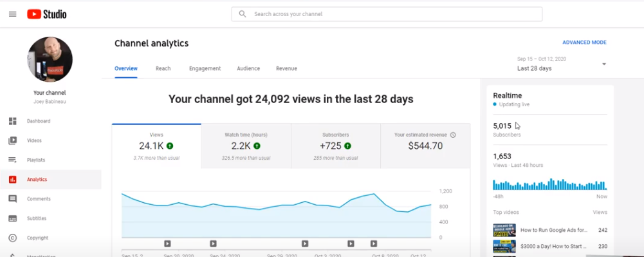644x257 pixels.
Task: Click the search across your channel field
Action: coord(387,14)
